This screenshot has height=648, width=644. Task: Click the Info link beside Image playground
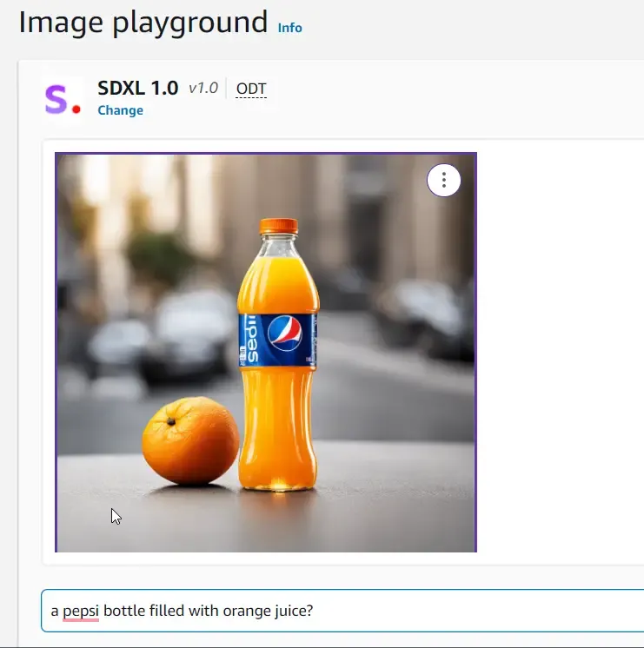(x=289, y=28)
